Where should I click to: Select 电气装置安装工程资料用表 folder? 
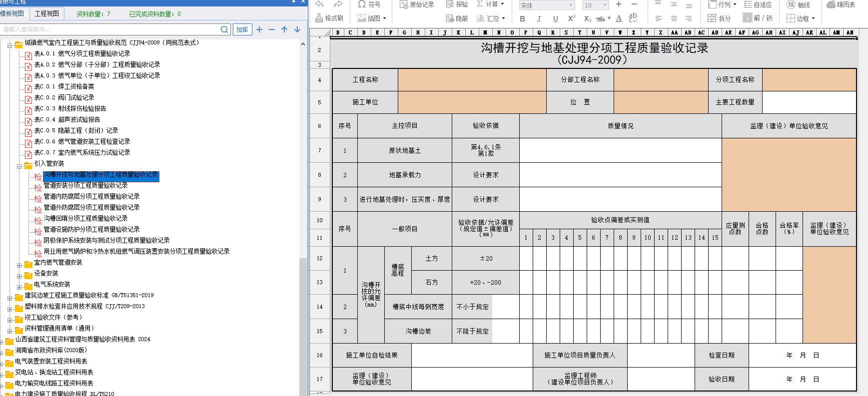pyautogui.click(x=51, y=361)
